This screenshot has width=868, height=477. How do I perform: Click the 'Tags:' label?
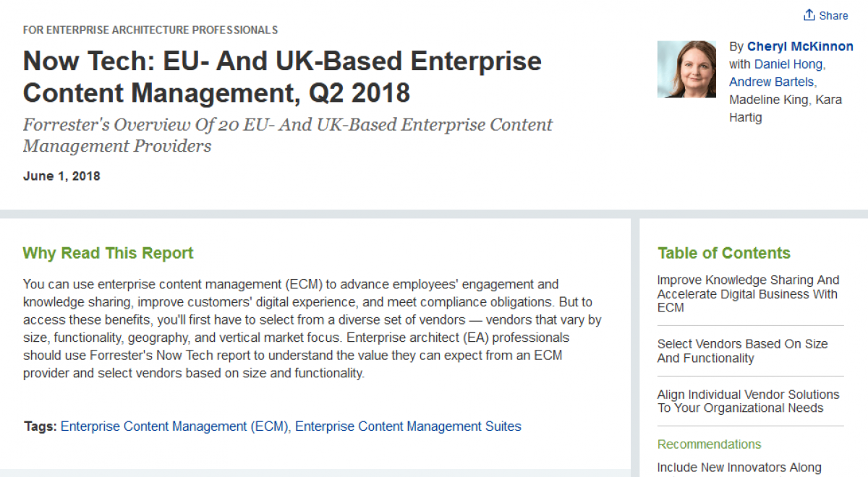(39, 426)
